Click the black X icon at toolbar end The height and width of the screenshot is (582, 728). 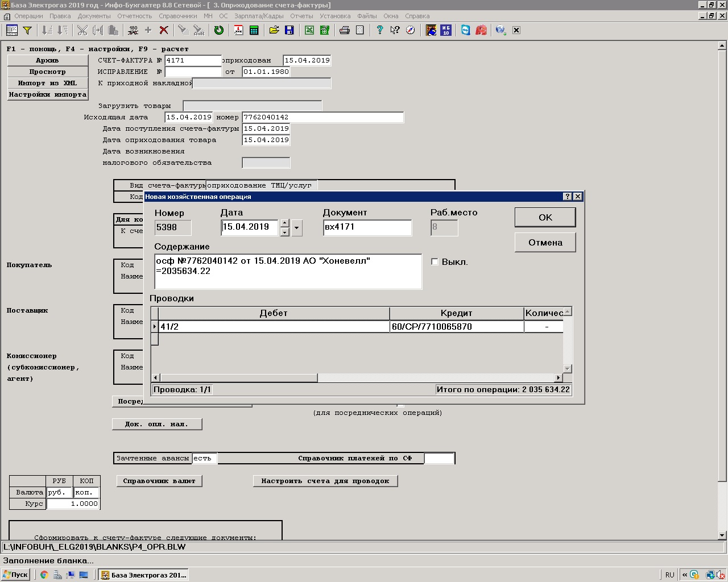pos(516,30)
